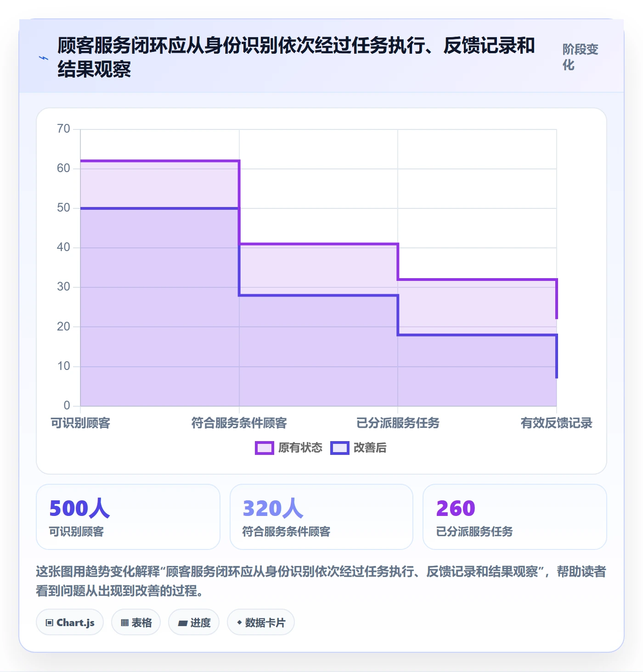This screenshot has height=672, width=643.
Task: Select the Chart.js tag chip
Action: tap(70, 622)
